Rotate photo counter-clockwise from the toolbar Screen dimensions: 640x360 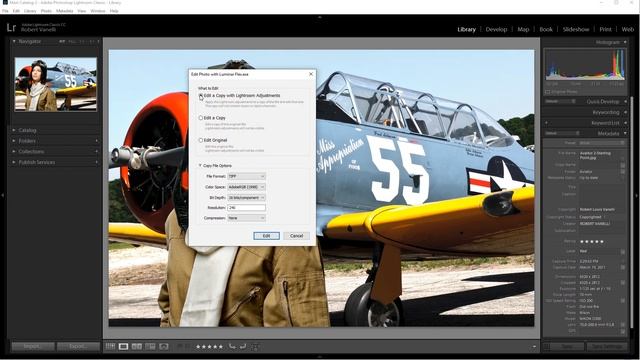pyautogui.click(x=232, y=347)
